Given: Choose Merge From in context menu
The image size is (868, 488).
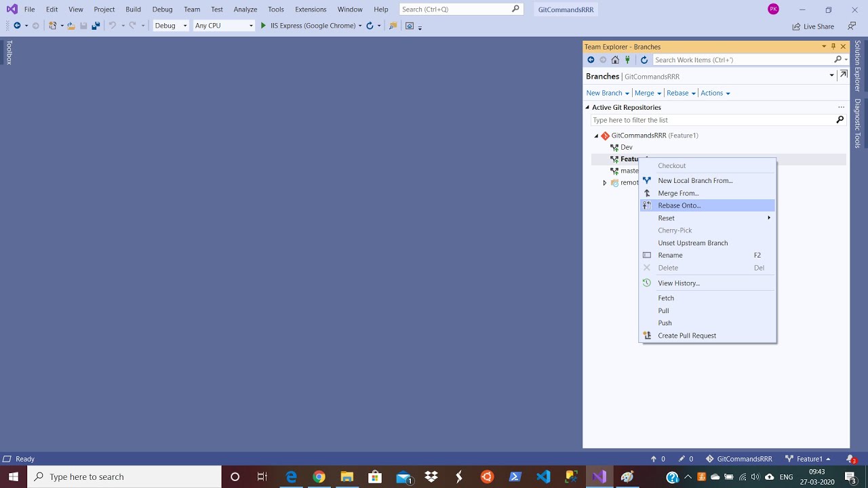Looking at the screenshot, I should pos(707,193).
